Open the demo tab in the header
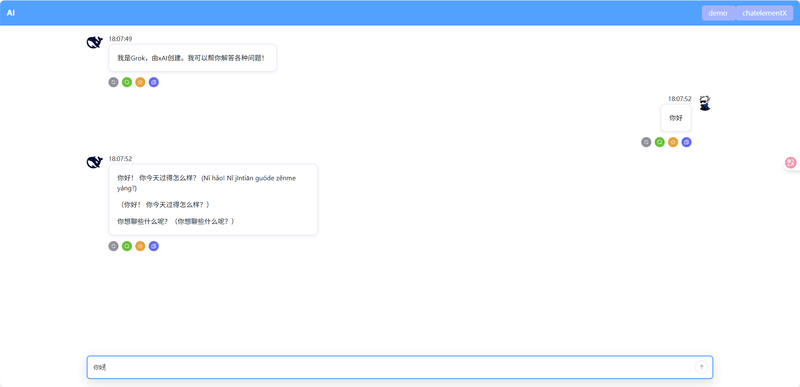This screenshot has width=800, height=387. [x=718, y=13]
